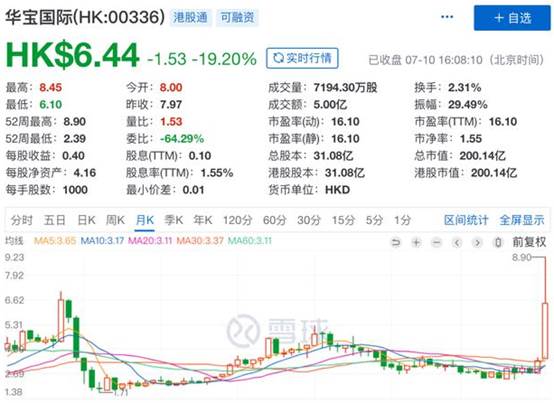Zoom out chart with minus icon
Viewport: 554px width, 403px height.
[437, 243]
